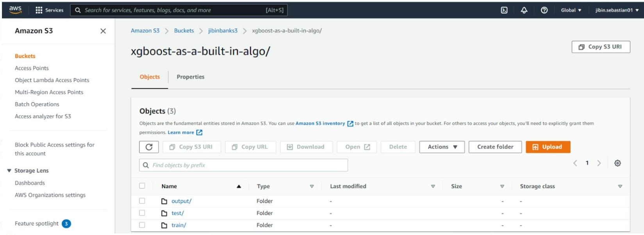Image resolution: width=644 pixels, height=235 pixels.
Task: Sort objects by the Name column arrow
Action: [x=239, y=186]
